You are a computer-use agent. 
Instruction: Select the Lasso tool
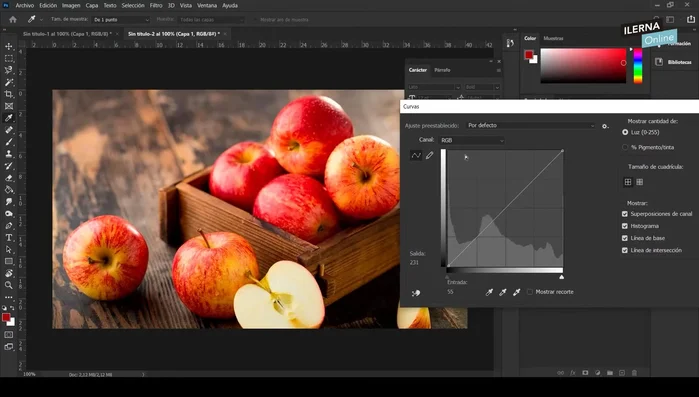coord(8,70)
